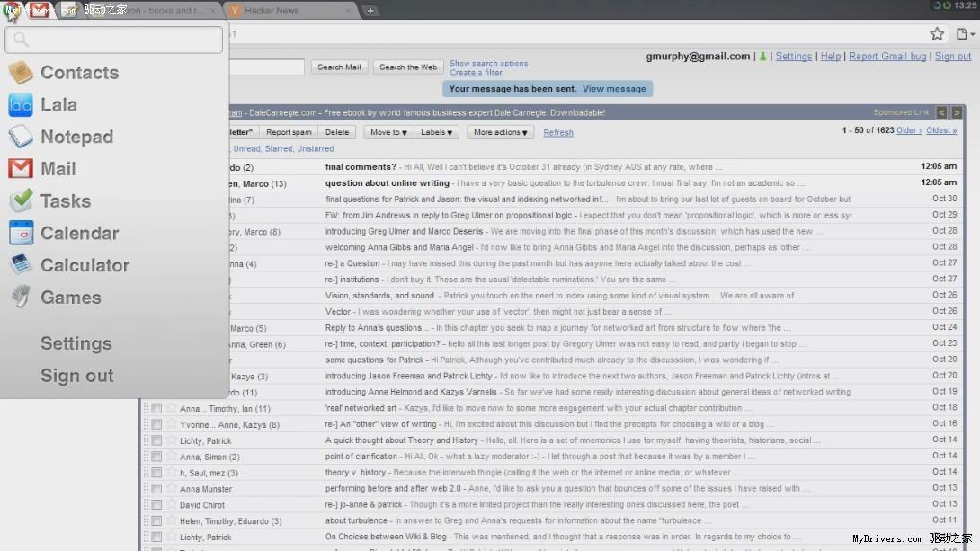
Task: Jump to Oldest messages
Action: click(941, 130)
